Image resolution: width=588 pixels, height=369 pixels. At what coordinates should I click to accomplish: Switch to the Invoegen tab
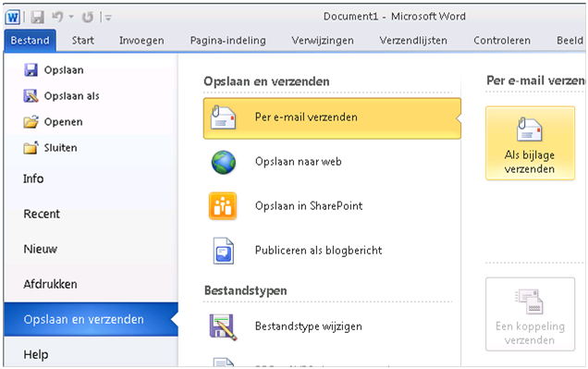click(x=141, y=40)
